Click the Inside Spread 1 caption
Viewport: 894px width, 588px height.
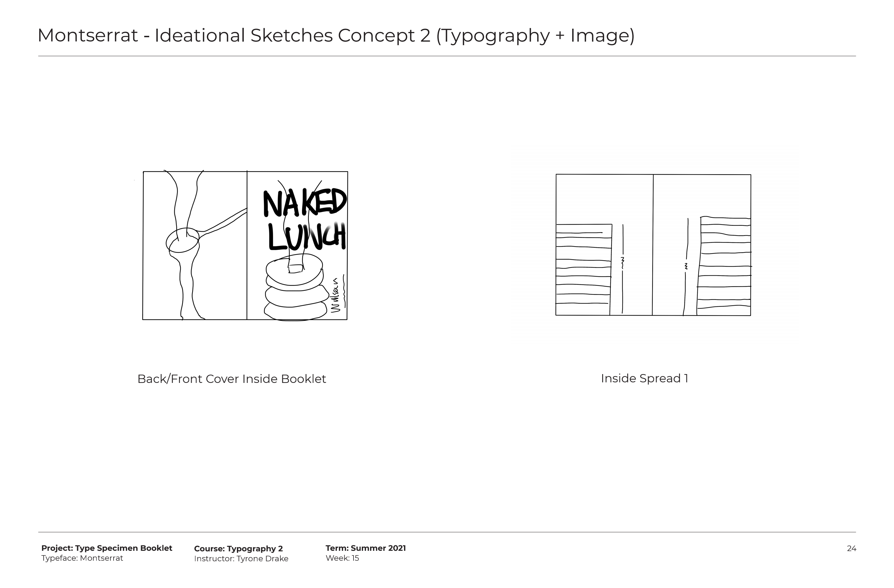click(644, 378)
